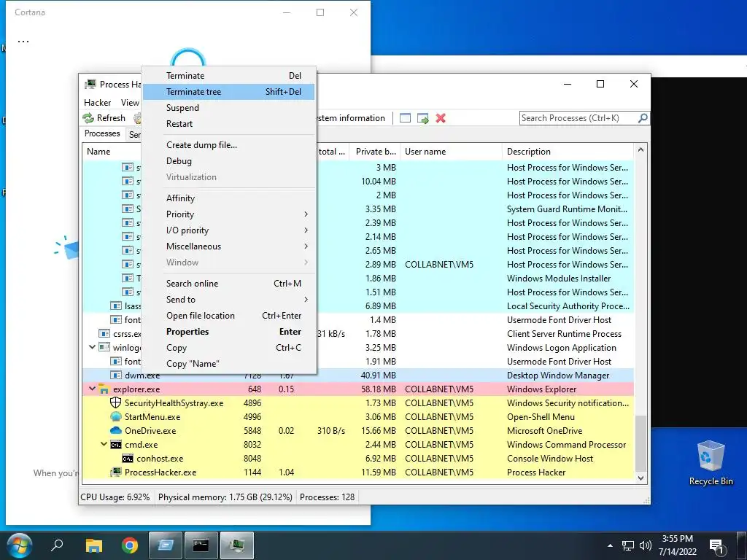Click the explorer.exe folder icon
747x560 pixels.
pos(104,389)
